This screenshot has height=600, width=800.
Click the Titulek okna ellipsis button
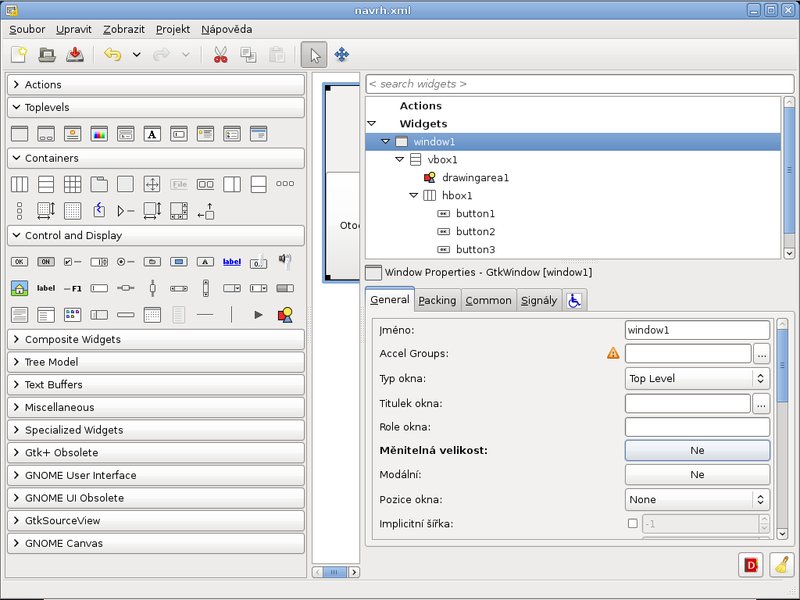[x=762, y=404]
